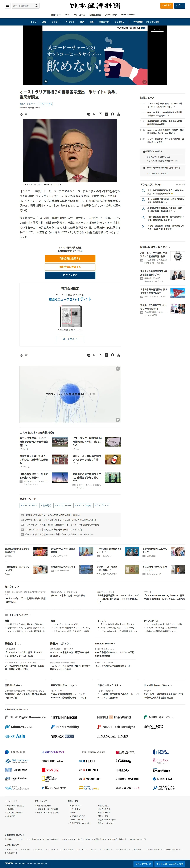Viewport: 190px width, 868px height.
Task: Close the 生成AIサービス ad with X
Action: [118, 369]
